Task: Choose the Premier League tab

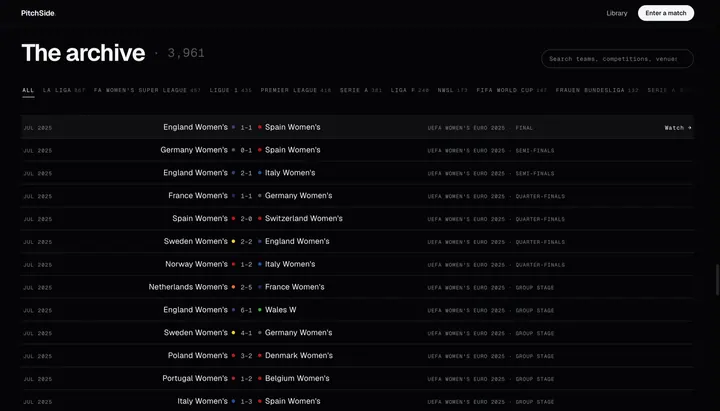Action: point(296,90)
